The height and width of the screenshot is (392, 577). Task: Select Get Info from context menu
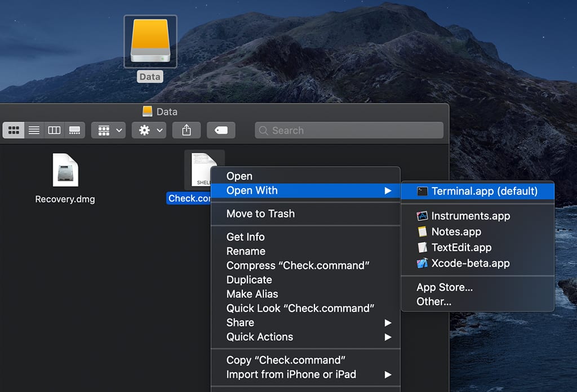coord(305,237)
